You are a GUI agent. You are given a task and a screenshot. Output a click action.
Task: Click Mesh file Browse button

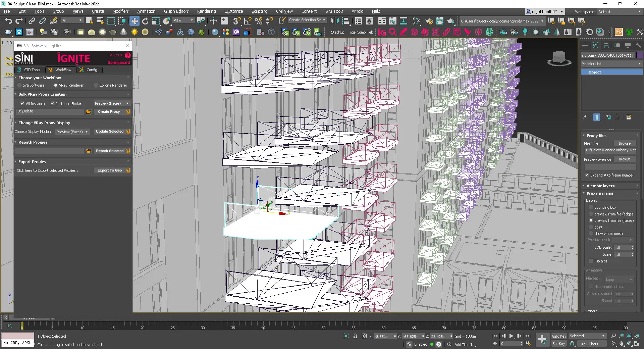(625, 143)
